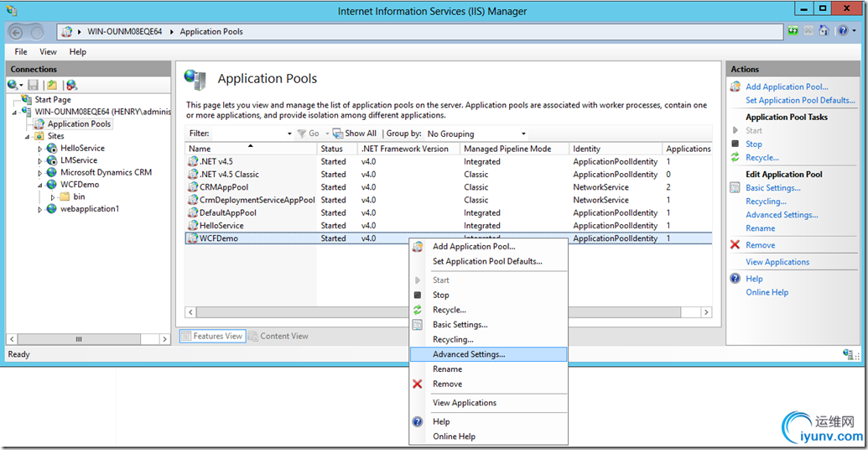Choose Recycle in the context menu
The image size is (868, 450).
(x=488, y=310)
